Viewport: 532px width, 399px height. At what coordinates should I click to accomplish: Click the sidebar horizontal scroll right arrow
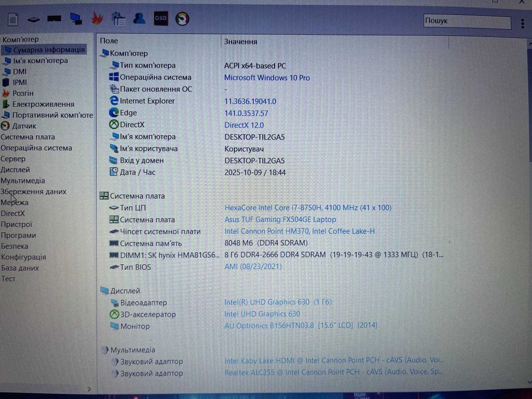pyautogui.click(x=89, y=389)
